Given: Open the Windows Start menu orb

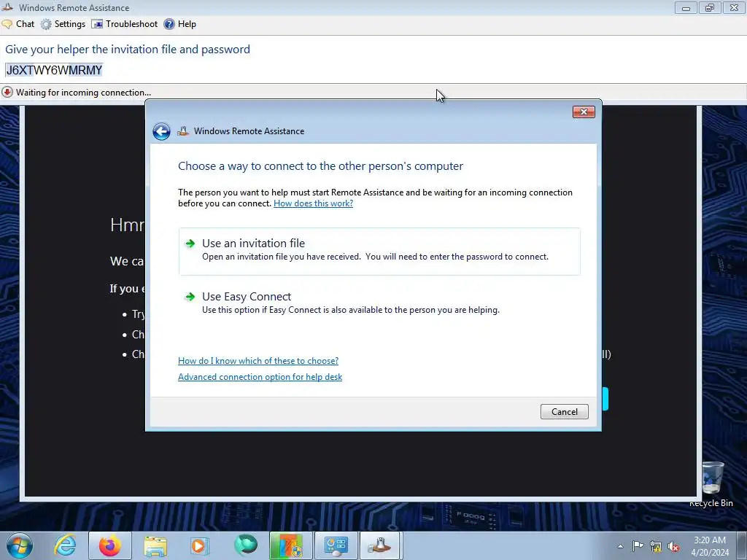Looking at the screenshot, I should pyautogui.click(x=20, y=545).
